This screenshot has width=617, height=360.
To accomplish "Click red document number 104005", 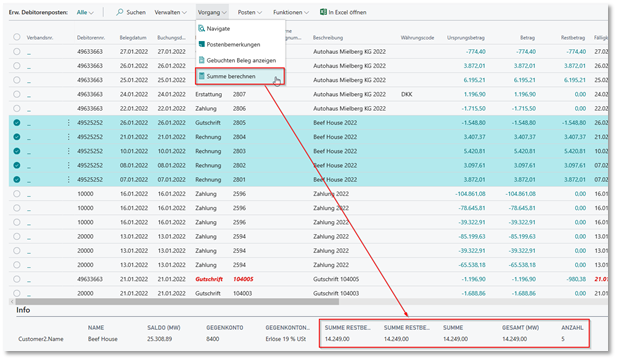I will pos(243,279).
